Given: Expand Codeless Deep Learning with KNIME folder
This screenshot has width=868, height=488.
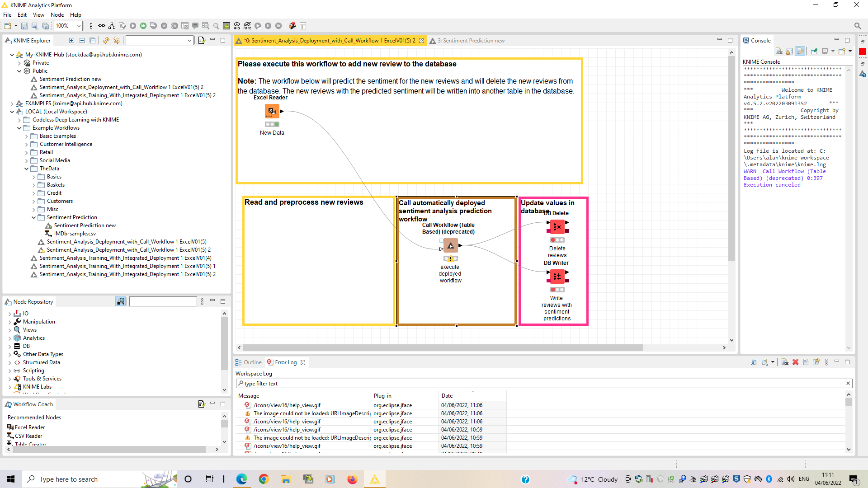Looking at the screenshot, I should (x=19, y=120).
